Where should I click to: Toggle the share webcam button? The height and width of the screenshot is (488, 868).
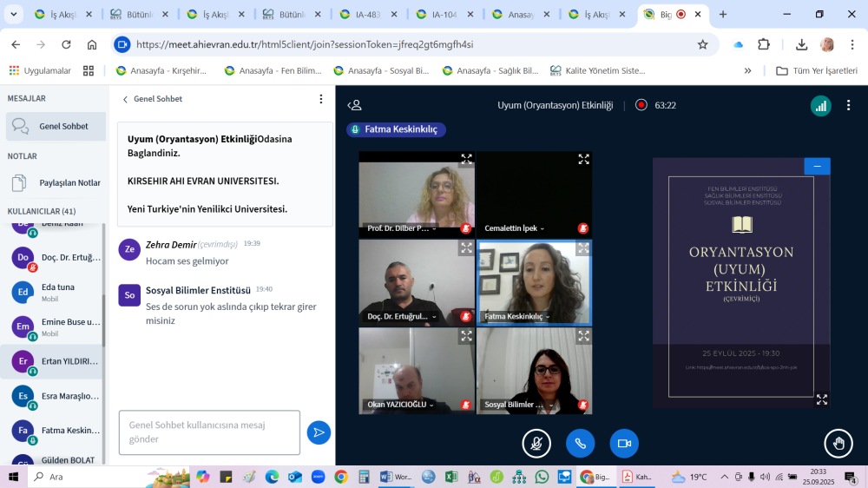(x=623, y=444)
